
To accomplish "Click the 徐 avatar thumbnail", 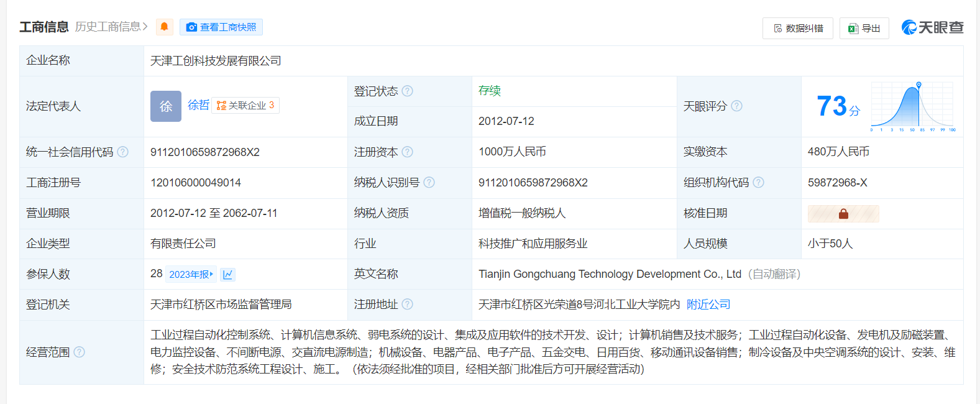I will pos(166,106).
